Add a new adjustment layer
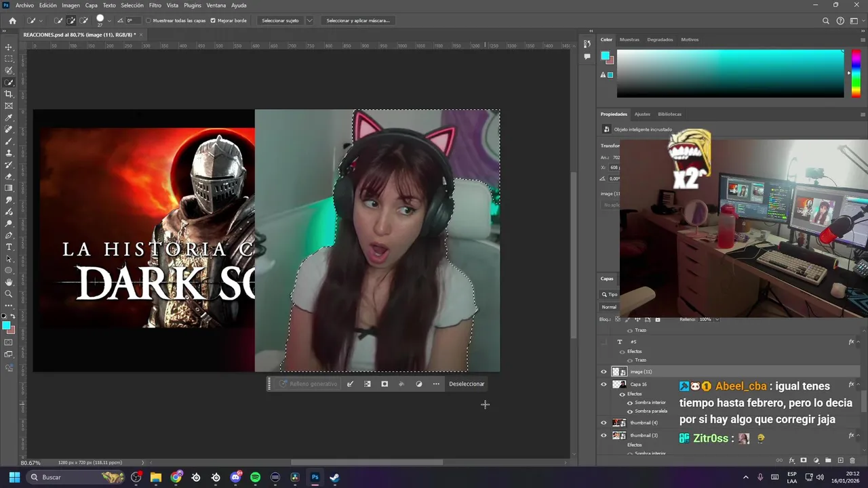 click(x=816, y=461)
